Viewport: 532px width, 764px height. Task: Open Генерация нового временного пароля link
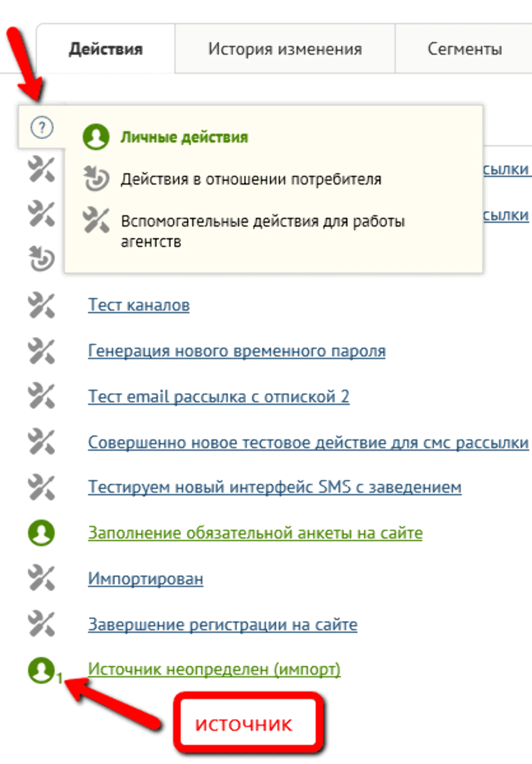coord(237,351)
